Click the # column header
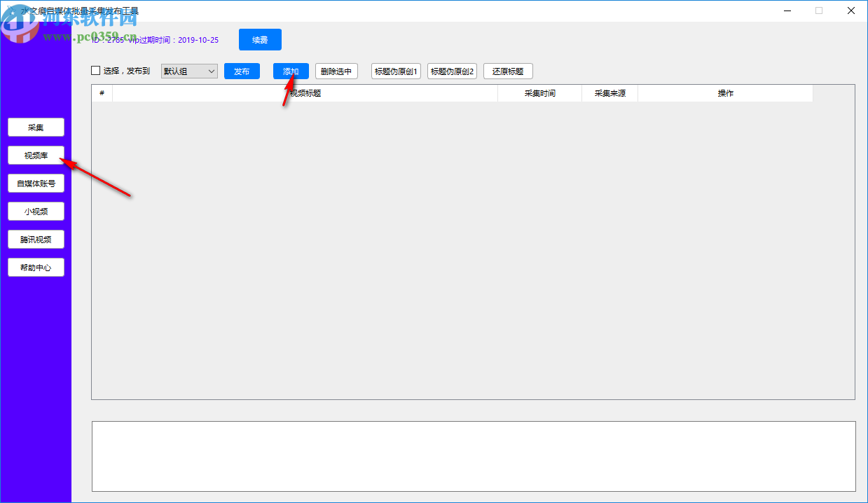This screenshot has width=868, height=503. (102, 93)
